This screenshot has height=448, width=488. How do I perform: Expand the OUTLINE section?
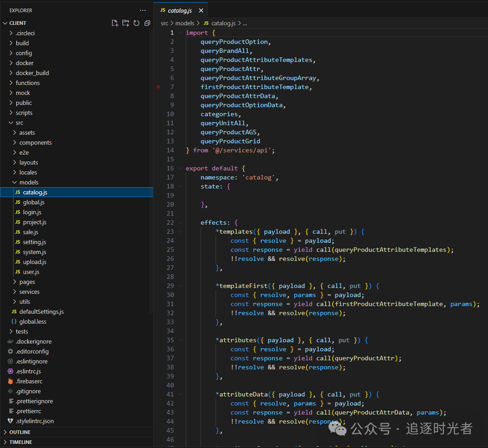coord(19,432)
